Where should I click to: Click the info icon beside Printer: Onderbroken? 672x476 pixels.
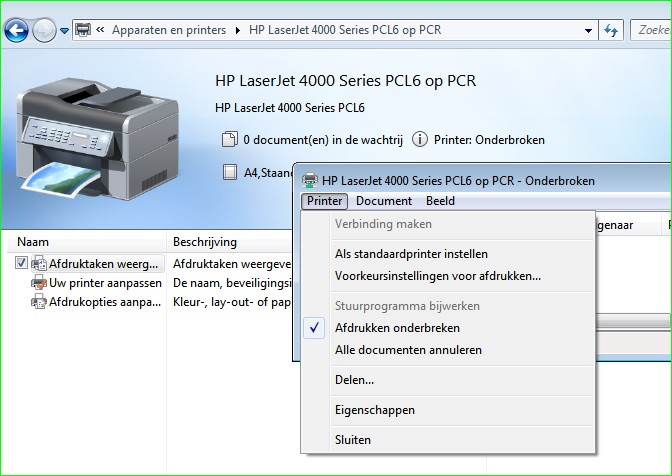pyautogui.click(x=420, y=139)
